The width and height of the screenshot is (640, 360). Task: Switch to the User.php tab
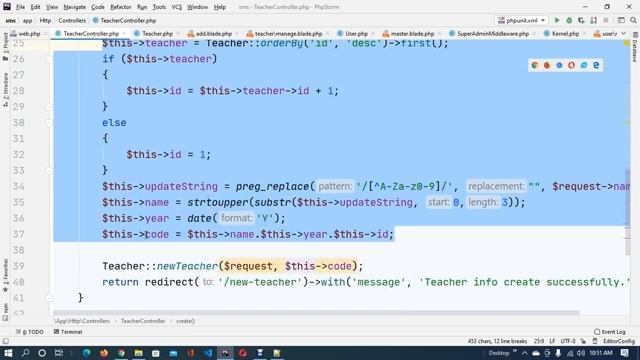(356, 33)
